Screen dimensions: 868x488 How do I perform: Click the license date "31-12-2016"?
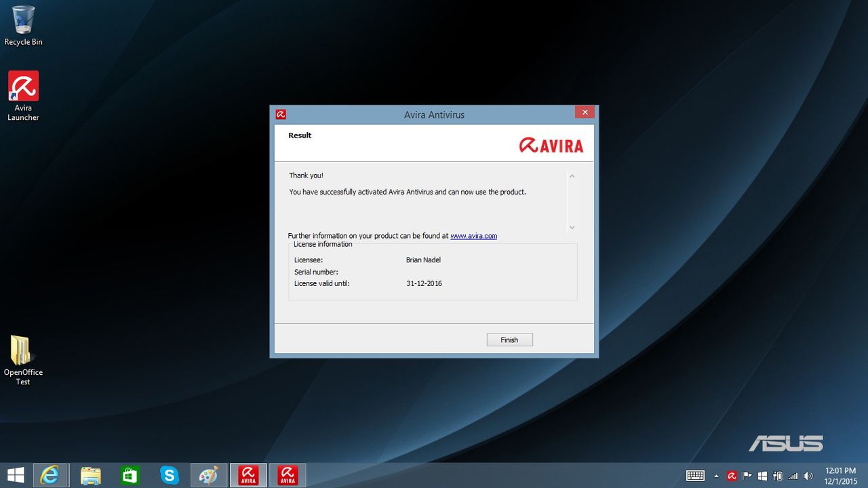(425, 283)
